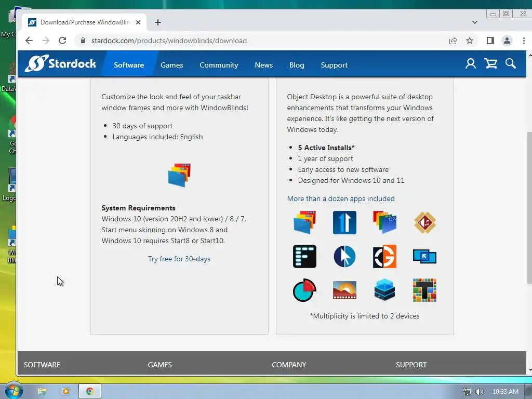Click the WindowBlinds product icon in left card

(x=179, y=175)
